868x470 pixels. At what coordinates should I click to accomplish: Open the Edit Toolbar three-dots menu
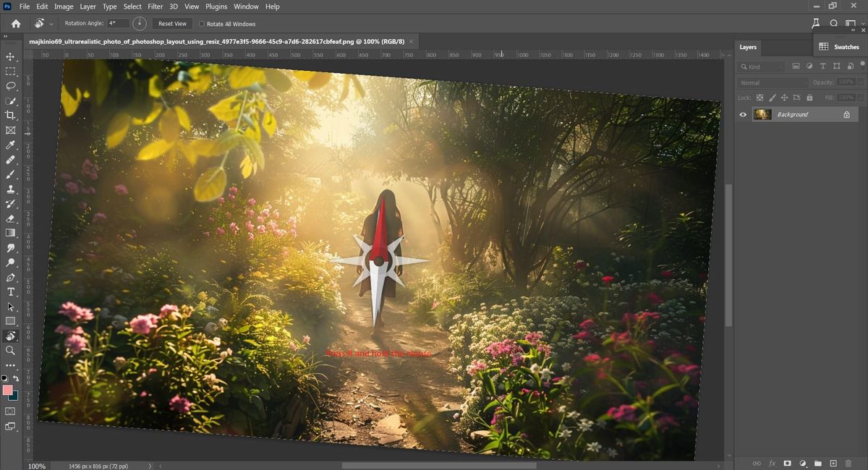(x=10, y=366)
